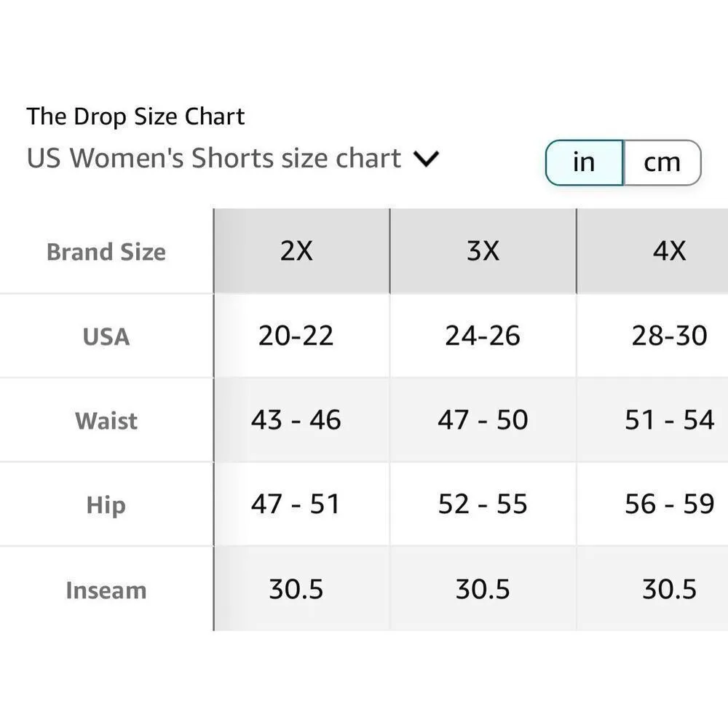Select the Hip row label

click(106, 505)
